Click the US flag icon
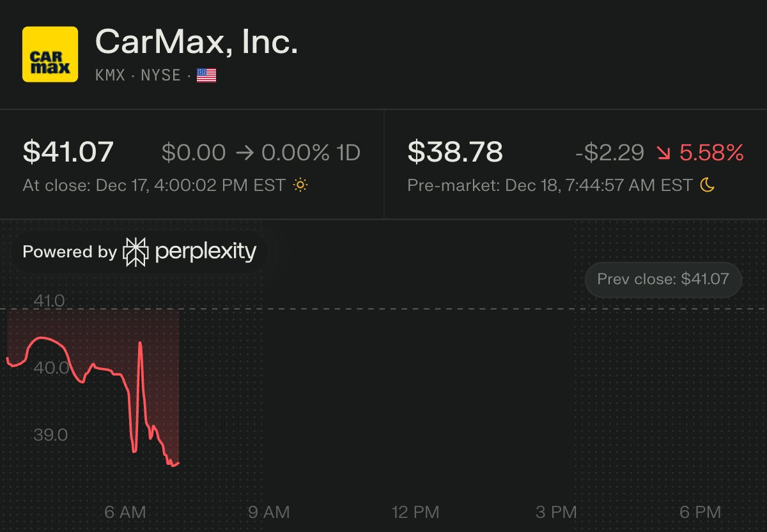The width and height of the screenshot is (767, 532). 206,75
